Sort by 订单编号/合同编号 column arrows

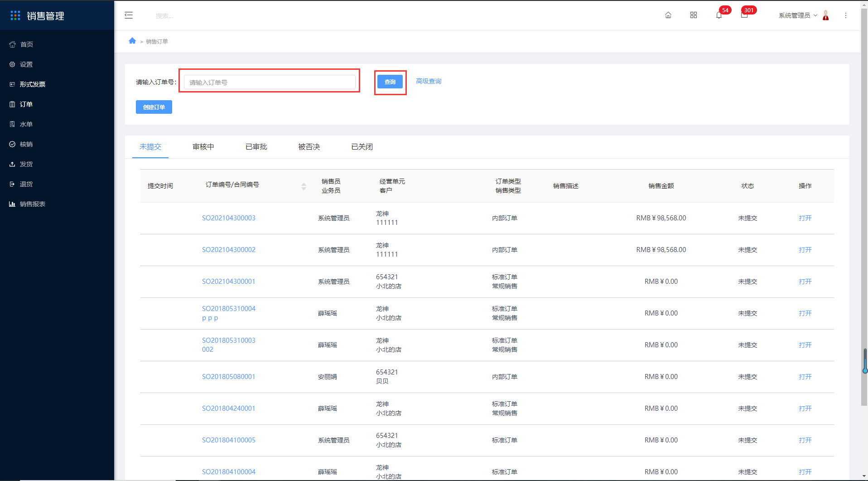pos(304,186)
